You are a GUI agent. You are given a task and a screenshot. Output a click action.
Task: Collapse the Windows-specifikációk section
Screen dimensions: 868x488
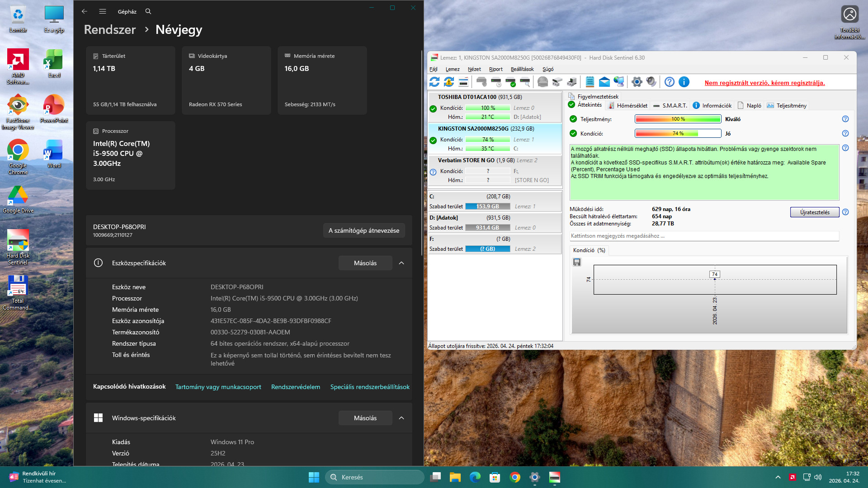(x=401, y=418)
